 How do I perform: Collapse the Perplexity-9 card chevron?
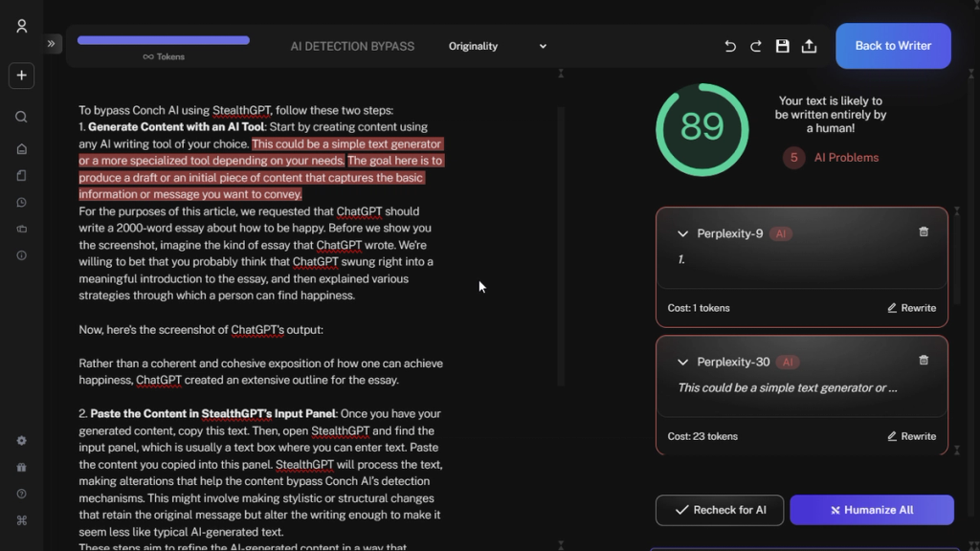pyautogui.click(x=682, y=233)
